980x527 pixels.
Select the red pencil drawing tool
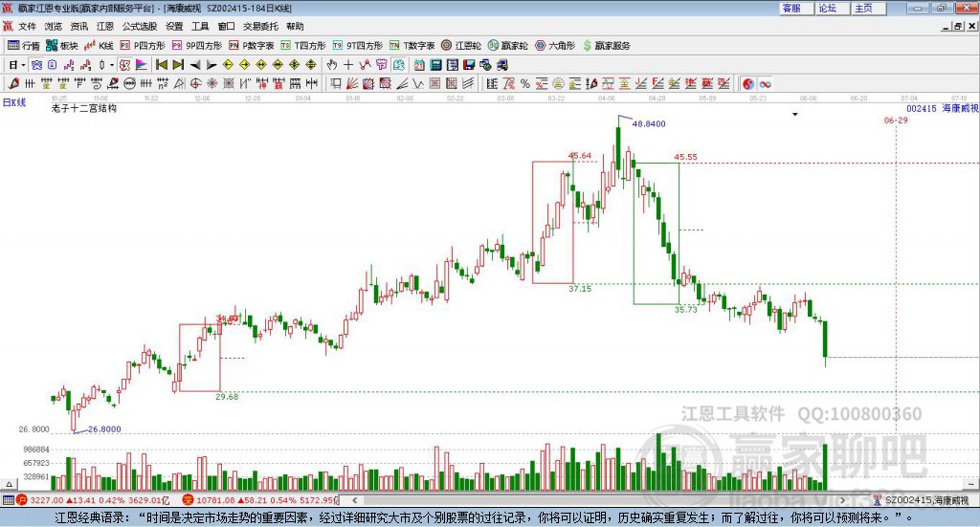pos(13,83)
